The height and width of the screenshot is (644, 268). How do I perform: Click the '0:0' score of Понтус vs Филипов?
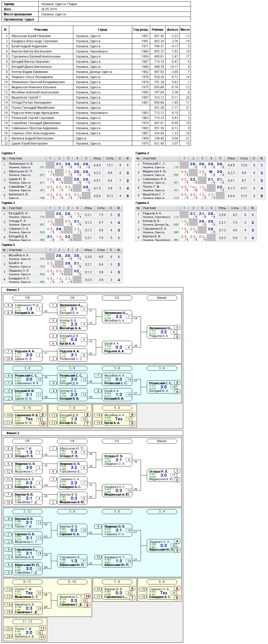(29, 632)
